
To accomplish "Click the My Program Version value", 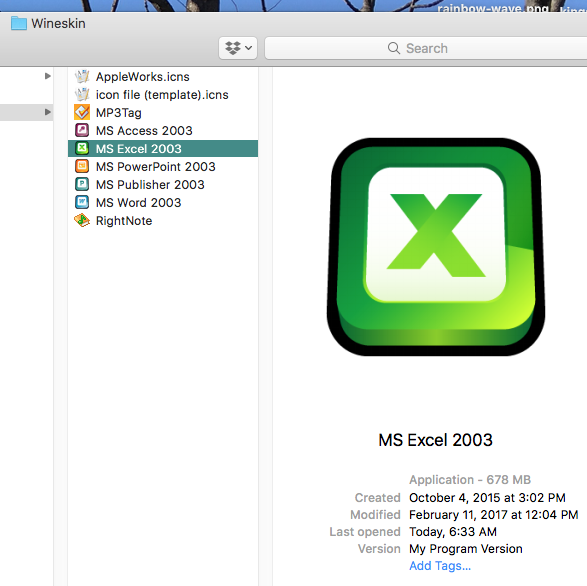I will [x=466, y=549].
